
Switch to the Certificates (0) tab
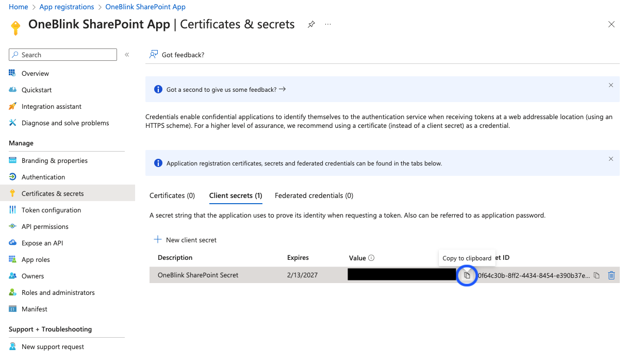pyautogui.click(x=172, y=195)
